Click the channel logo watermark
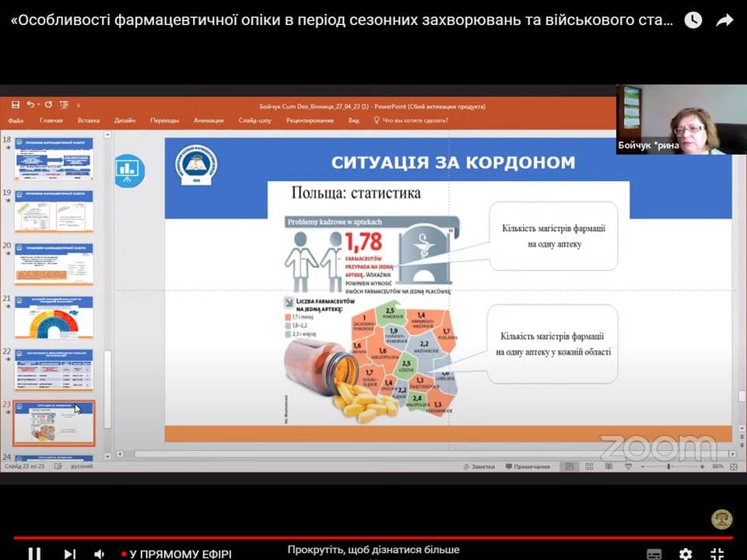 722,519
